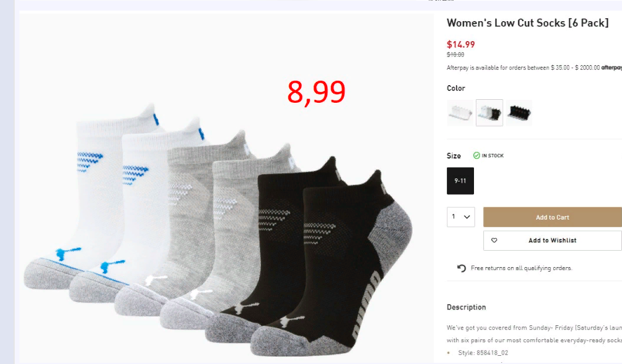Click the crossed-out original price
622x364 pixels.
click(455, 55)
